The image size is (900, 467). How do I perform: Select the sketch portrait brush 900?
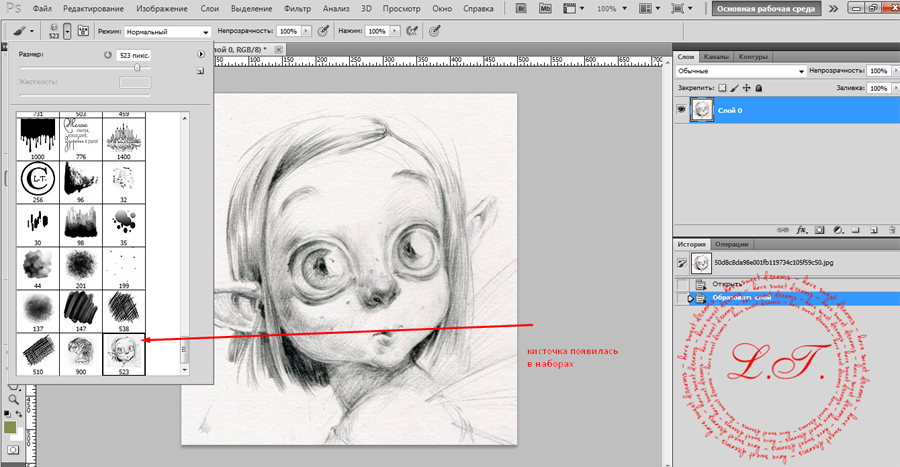81,354
